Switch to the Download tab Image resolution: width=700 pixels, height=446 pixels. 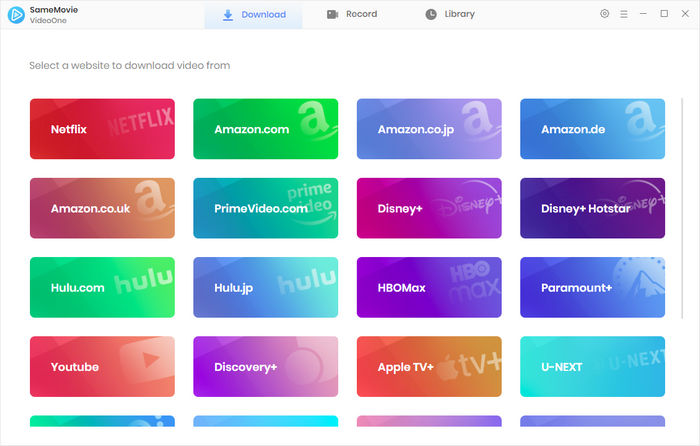point(254,15)
